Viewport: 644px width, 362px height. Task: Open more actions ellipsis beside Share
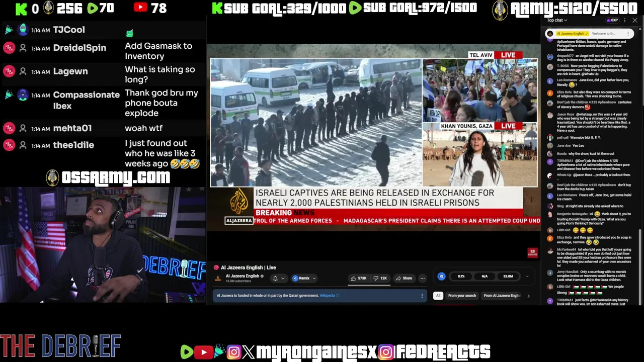click(x=423, y=278)
